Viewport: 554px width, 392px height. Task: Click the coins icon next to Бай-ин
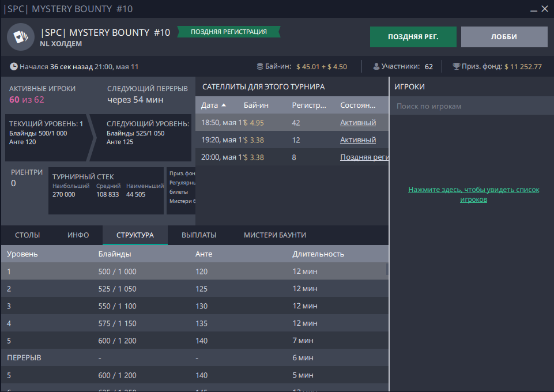pos(260,67)
